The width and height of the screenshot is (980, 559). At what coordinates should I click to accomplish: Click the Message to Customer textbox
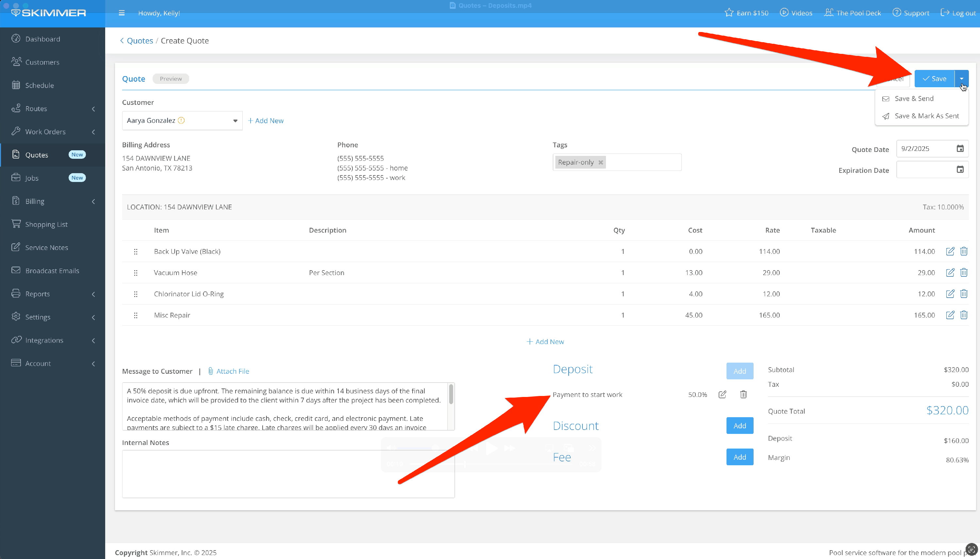[x=285, y=406]
